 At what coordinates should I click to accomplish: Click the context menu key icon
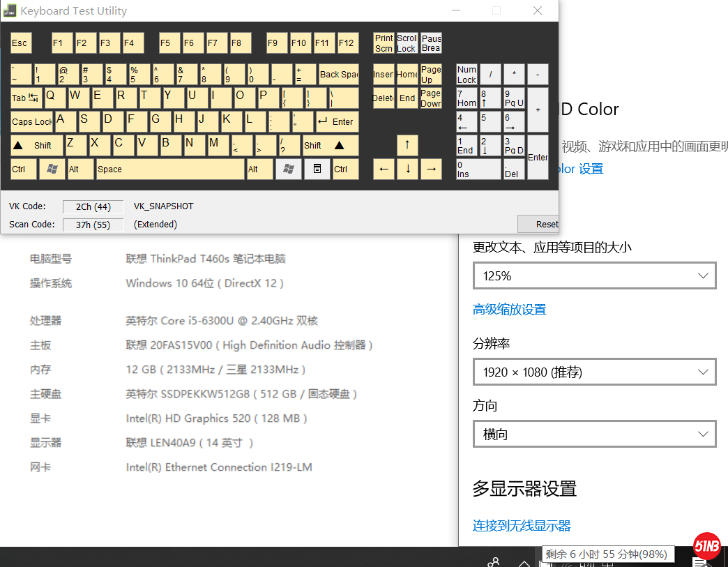tap(317, 169)
